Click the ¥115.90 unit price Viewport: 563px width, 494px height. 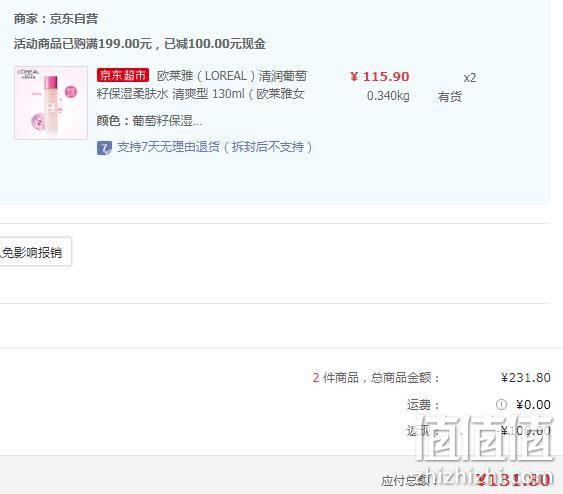[x=380, y=76]
